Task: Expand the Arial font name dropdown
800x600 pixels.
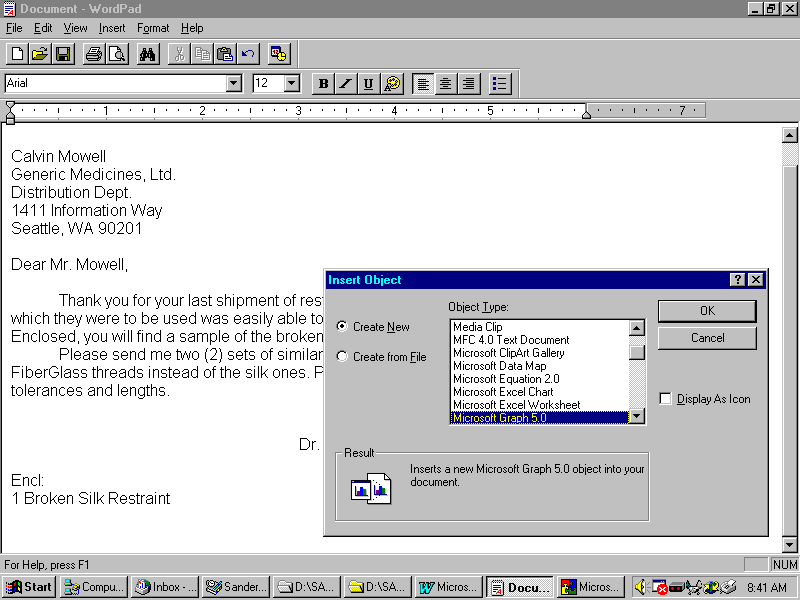Action: click(234, 84)
